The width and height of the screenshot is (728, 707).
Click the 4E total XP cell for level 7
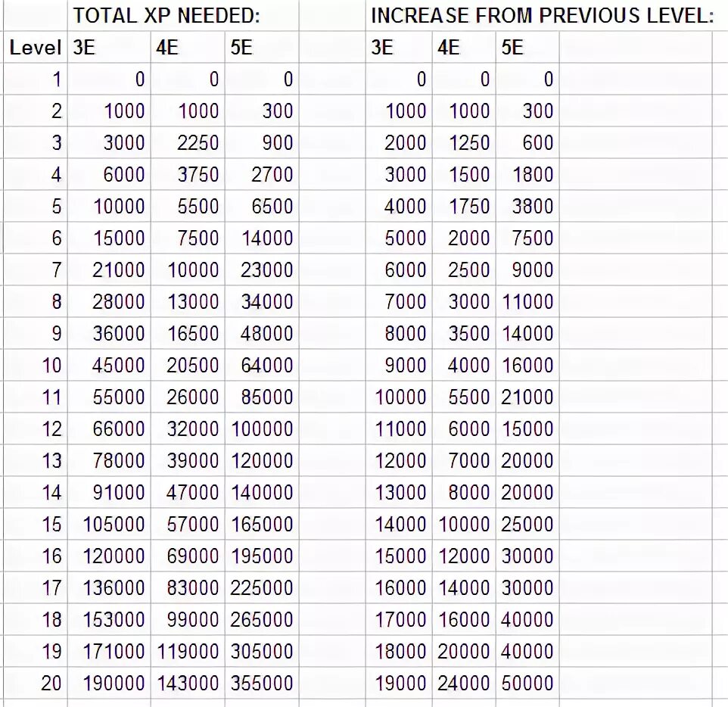click(188, 269)
